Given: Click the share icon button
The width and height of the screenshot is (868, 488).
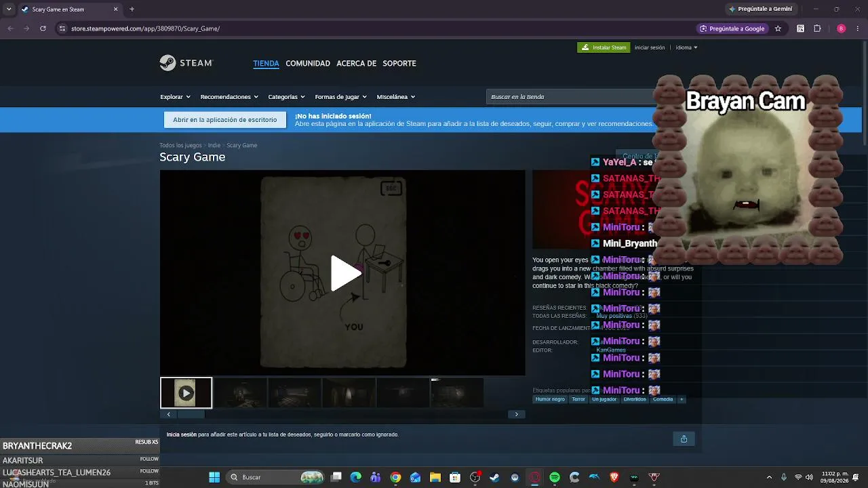Looking at the screenshot, I should tap(684, 439).
